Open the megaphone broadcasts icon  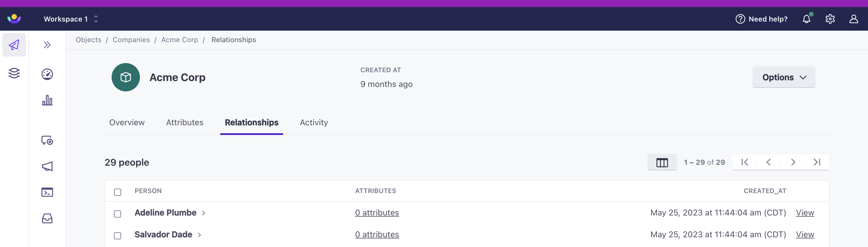tap(47, 166)
